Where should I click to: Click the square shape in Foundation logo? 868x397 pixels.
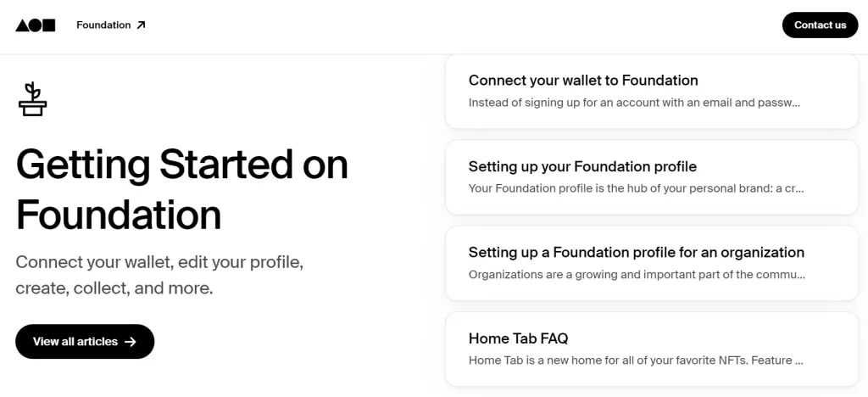click(x=48, y=25)
